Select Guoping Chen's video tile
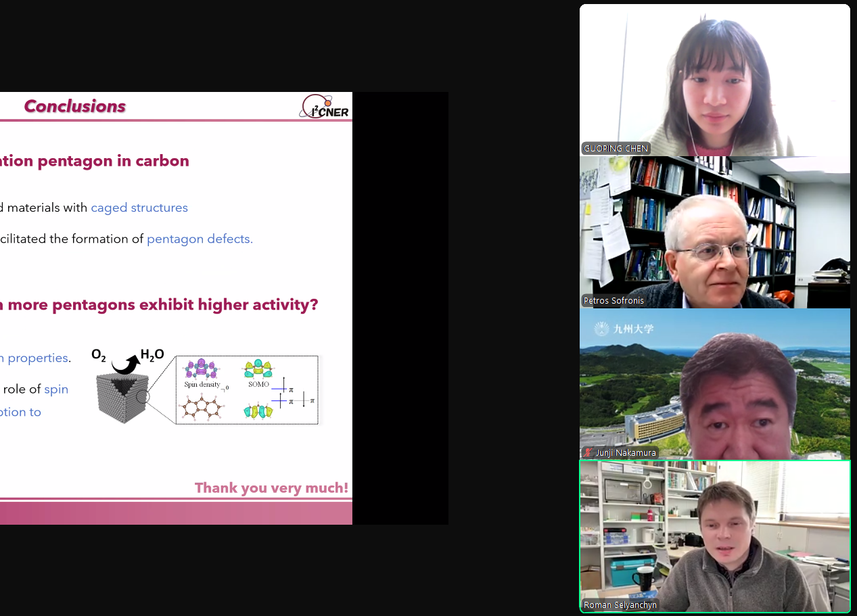Screen dimensions: 857x616 714,80
